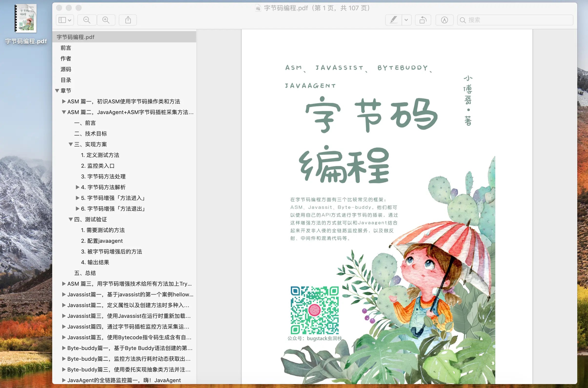This screenshot has width=588, height=388.
Task: Click the sidebar view mode button
Action: point(65,20)
